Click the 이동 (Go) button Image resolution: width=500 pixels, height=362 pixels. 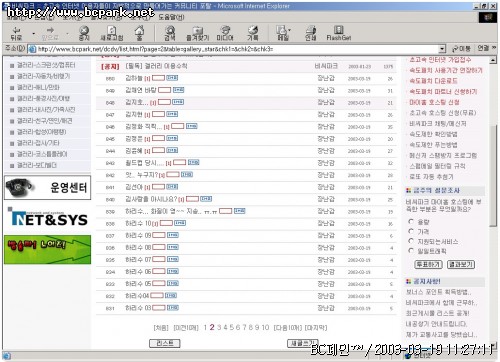pyautogui.click(x=461, y=49)
